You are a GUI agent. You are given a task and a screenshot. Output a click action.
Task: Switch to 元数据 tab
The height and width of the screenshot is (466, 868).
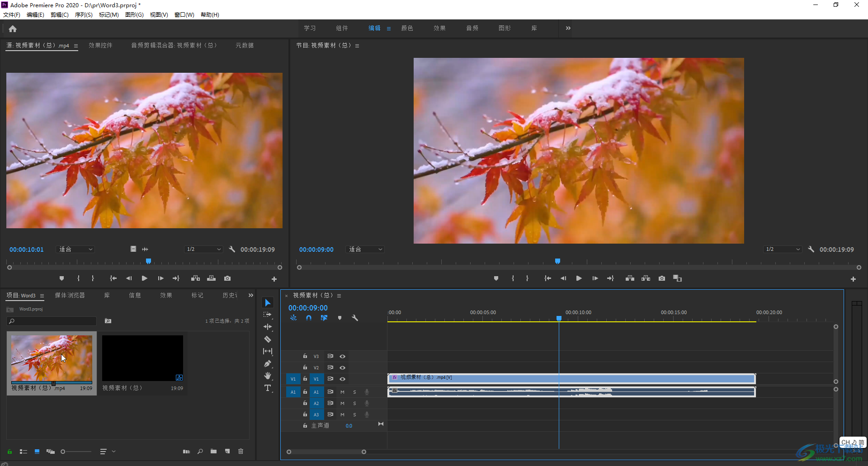pyautogui.click(x=245, y=45)
